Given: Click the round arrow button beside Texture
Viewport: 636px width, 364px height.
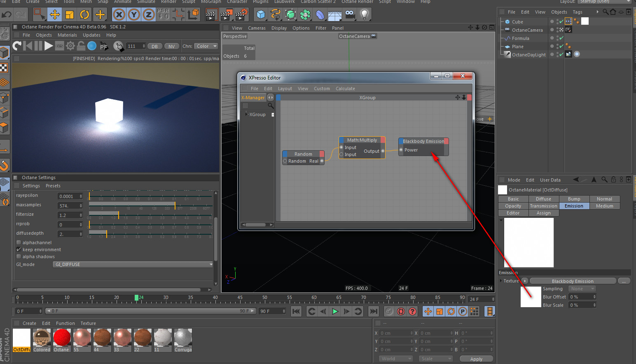Looking at the screenshot, I should 524,281.
